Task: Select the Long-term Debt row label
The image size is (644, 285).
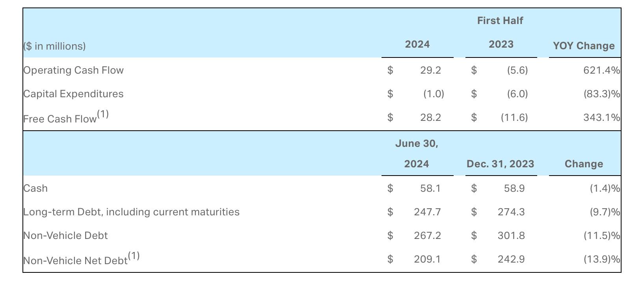Action: (131, 212)
